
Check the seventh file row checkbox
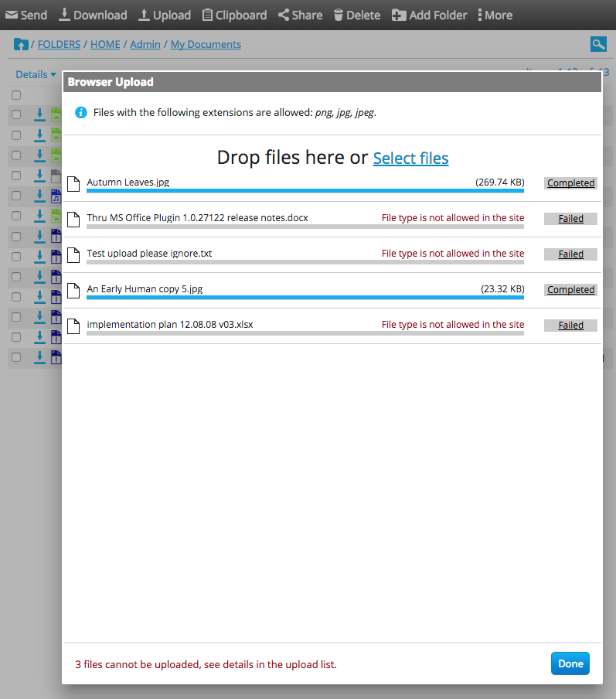[x=16, y=237]
